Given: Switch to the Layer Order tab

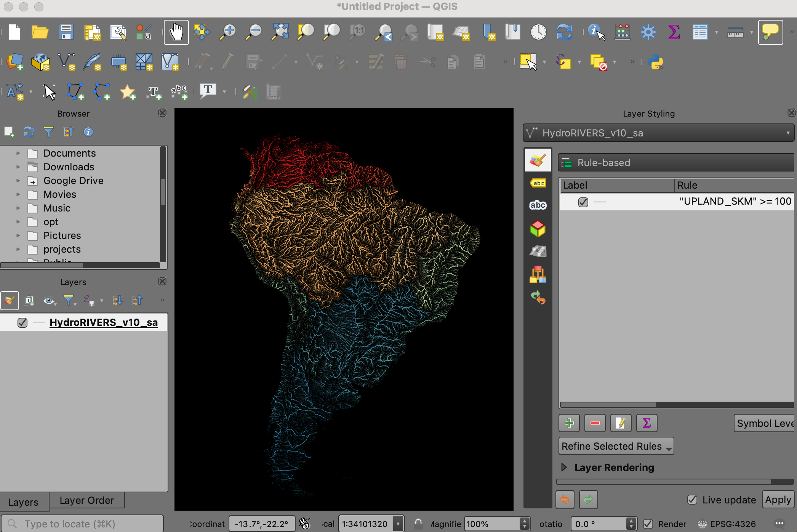Looking at the screenshot, I should click(x=86, y=500).
